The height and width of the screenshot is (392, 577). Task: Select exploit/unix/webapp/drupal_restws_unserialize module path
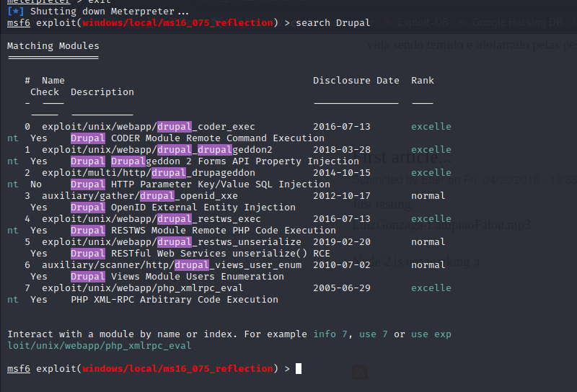click(x=172, y=242)
